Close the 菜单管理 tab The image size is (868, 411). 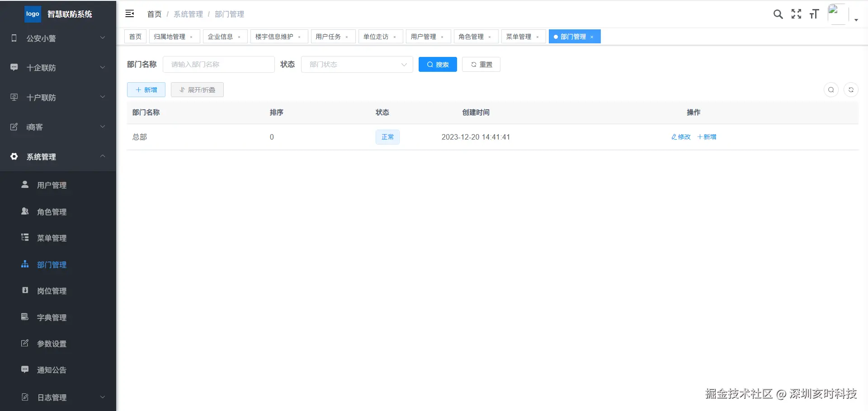click(x=538, y=37)
